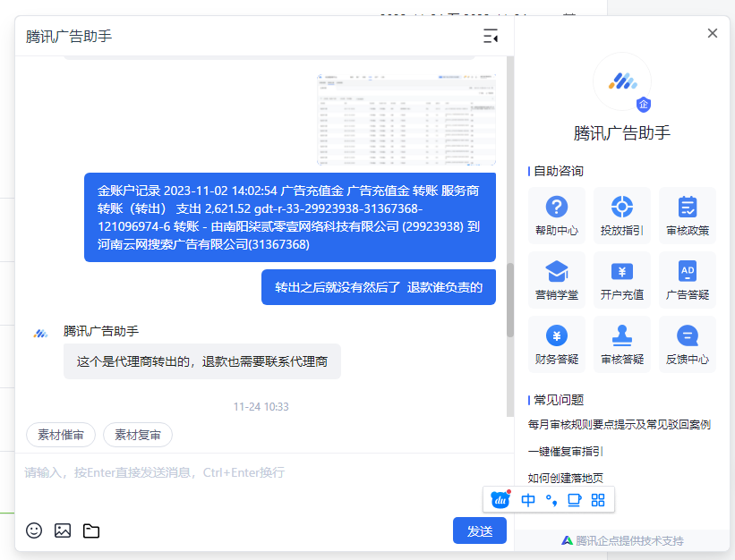Viewport: 735px width, 560px height.
Task: Click the emoji smiley icon
Action: click(34, 530)
